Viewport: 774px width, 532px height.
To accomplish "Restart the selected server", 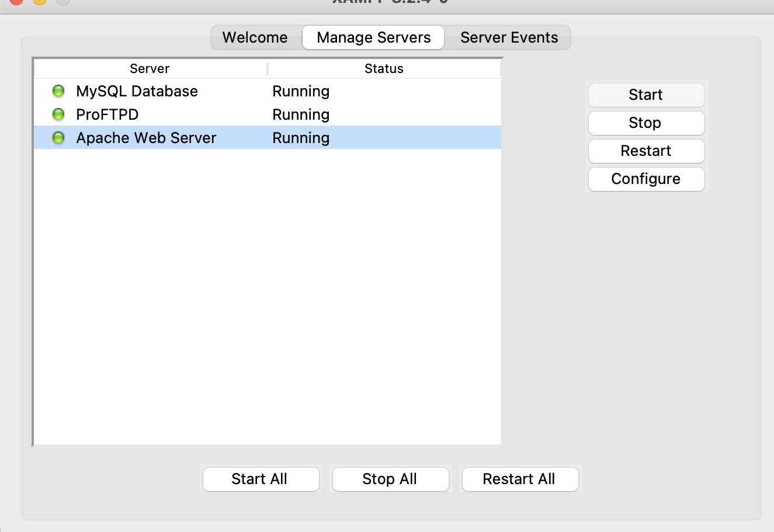I will 646,151.
